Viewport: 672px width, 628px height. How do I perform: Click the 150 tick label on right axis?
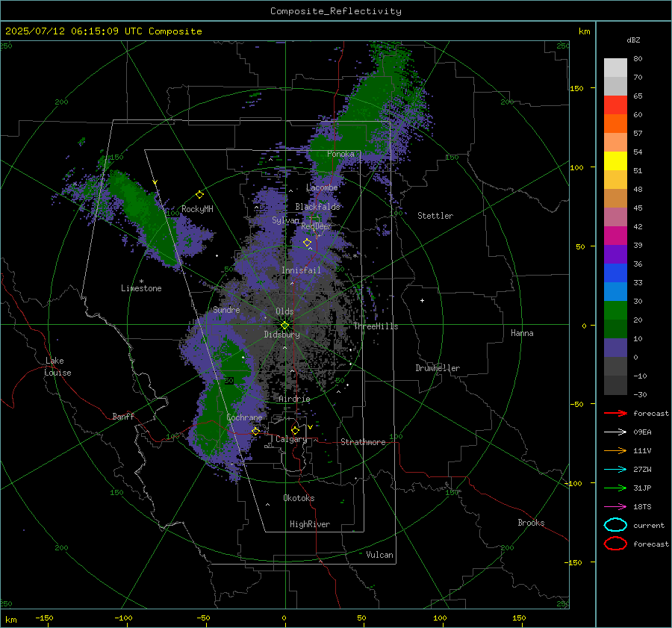pyautogui.click(x=576, y=88)
